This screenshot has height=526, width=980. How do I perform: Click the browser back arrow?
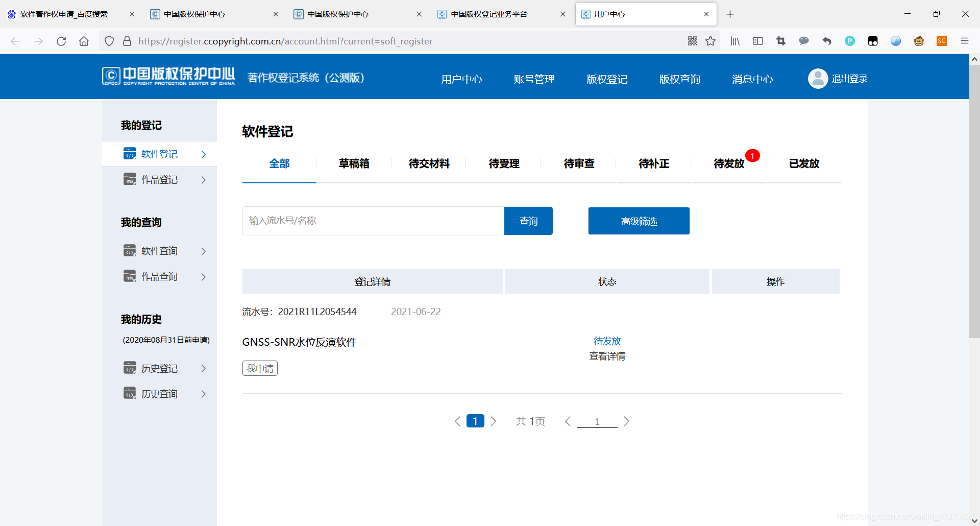tap(15, 41)
